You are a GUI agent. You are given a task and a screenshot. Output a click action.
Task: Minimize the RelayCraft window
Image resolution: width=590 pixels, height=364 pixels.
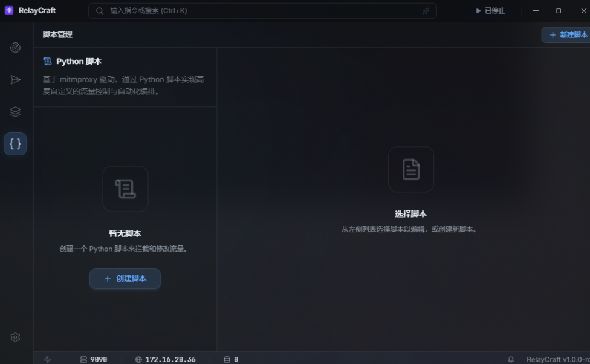coord(536,11)
